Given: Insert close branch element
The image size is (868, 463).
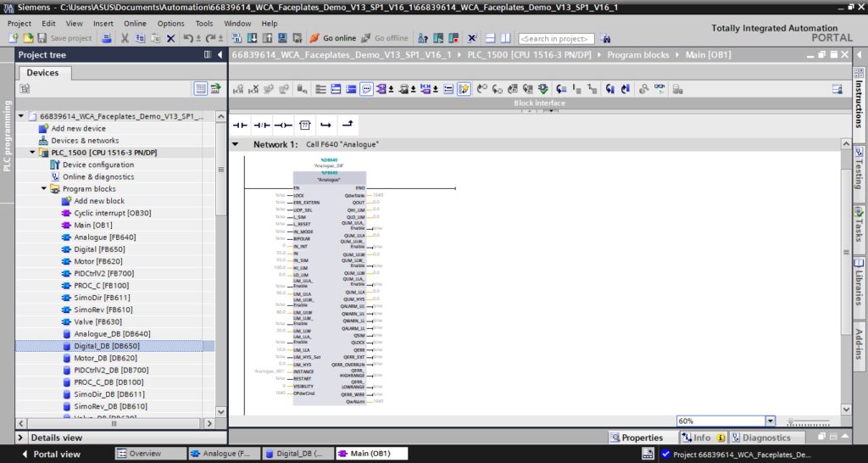Looking at the screenshot, I should (348, 126).
